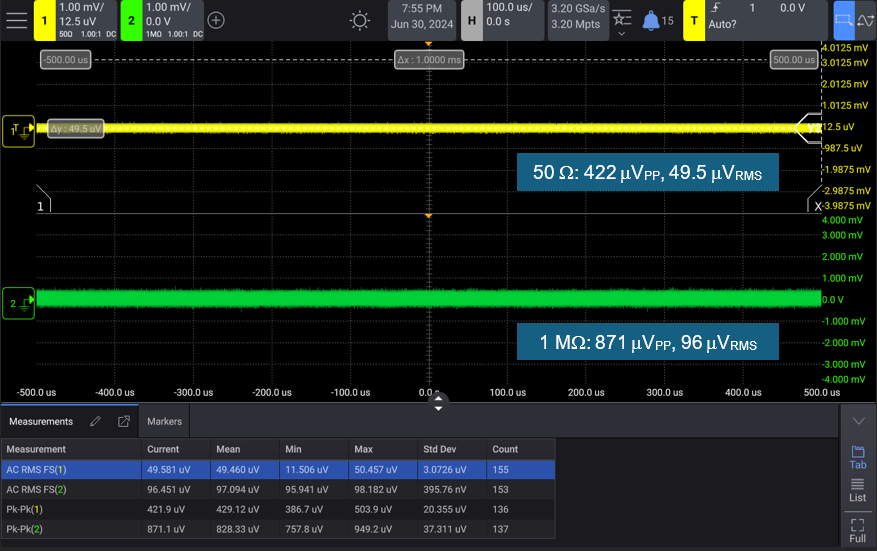Viewport: 877px width, 551px height.
Task: Switch to Tab view layout
Action: click(x=858, y=458)
